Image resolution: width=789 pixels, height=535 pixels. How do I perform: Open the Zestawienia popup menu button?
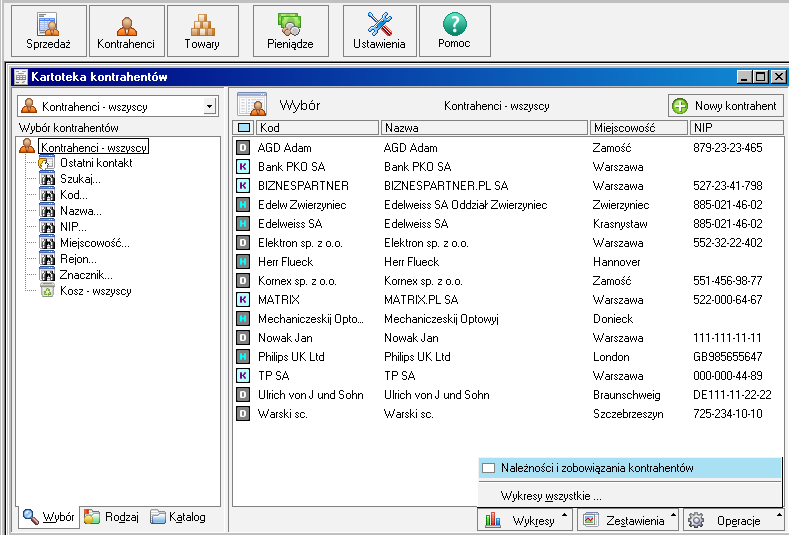pos(627,520)
